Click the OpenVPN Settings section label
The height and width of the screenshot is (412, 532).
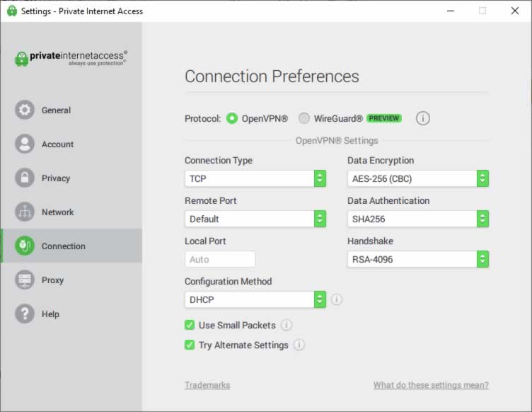point(337,140)
